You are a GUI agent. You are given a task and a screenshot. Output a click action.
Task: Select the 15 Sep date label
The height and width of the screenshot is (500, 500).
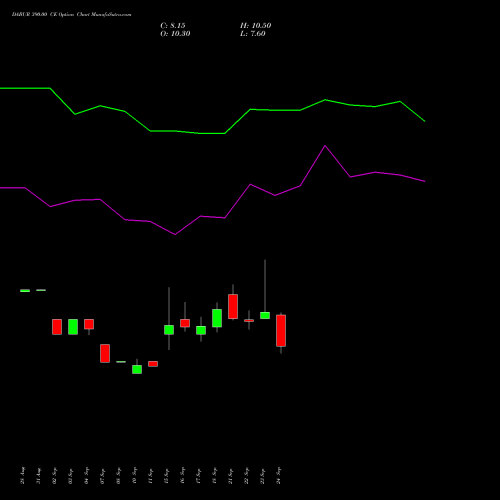(166, 476)
